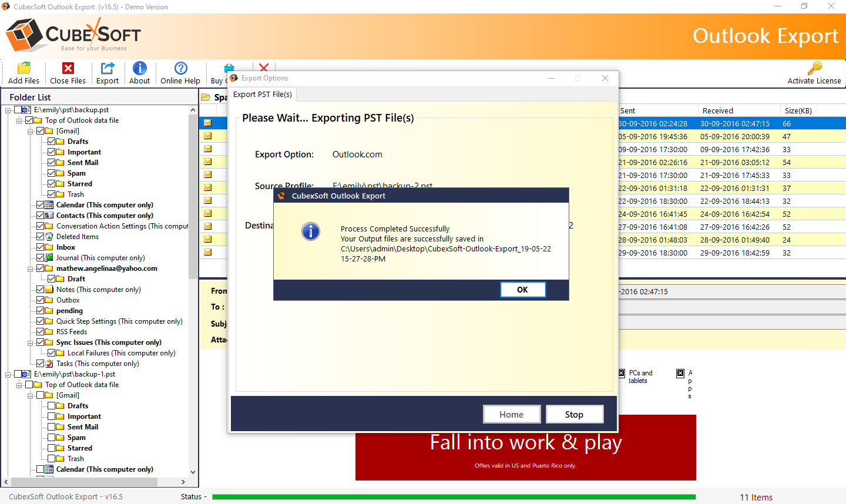Click the green Status progress bar
The image size is (846, 504).
(x=454, y=497)
